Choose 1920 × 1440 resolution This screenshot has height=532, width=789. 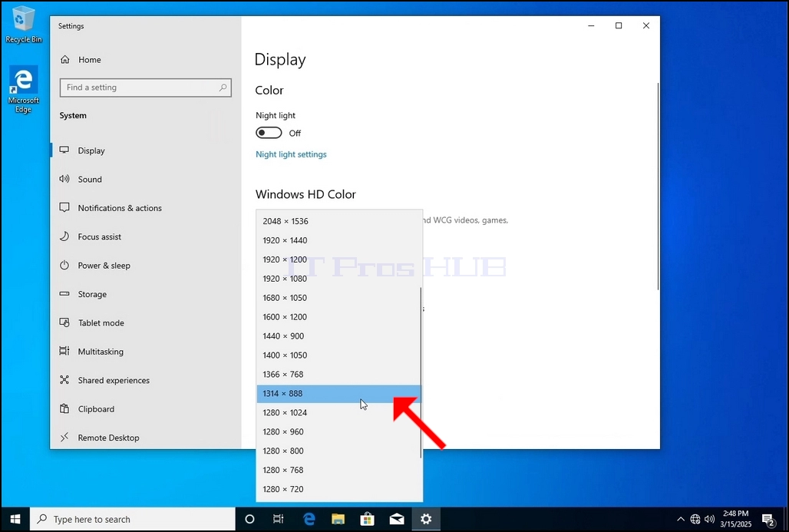338,240
